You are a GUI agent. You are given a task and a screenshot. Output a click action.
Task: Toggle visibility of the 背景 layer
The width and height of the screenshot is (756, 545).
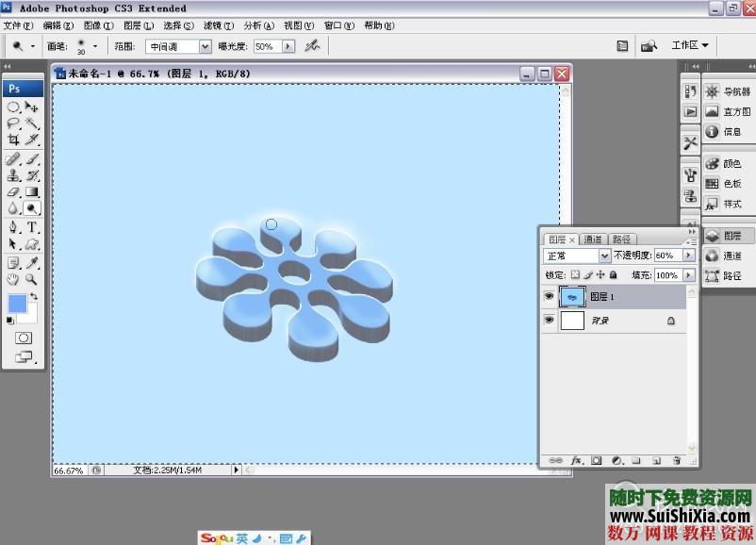pos(550,321)
